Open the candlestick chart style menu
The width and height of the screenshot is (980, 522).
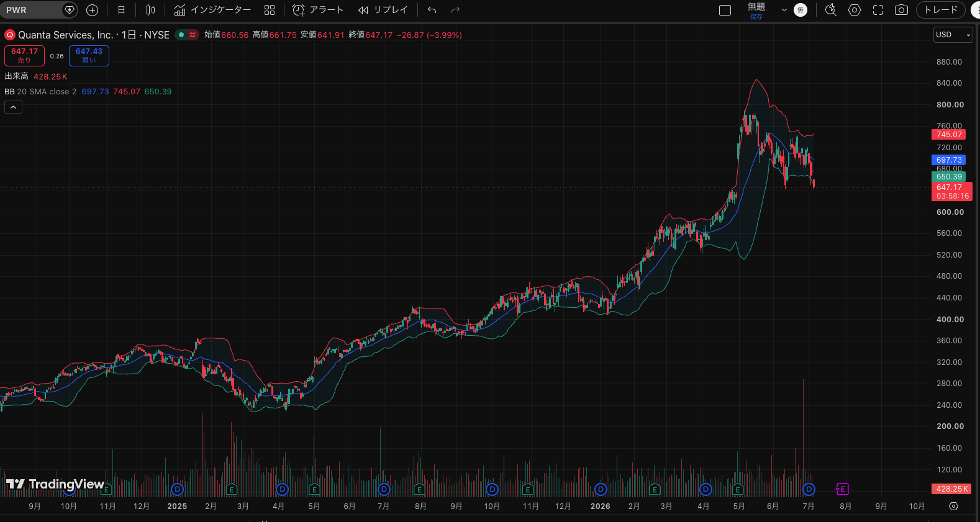coord(150,10)
